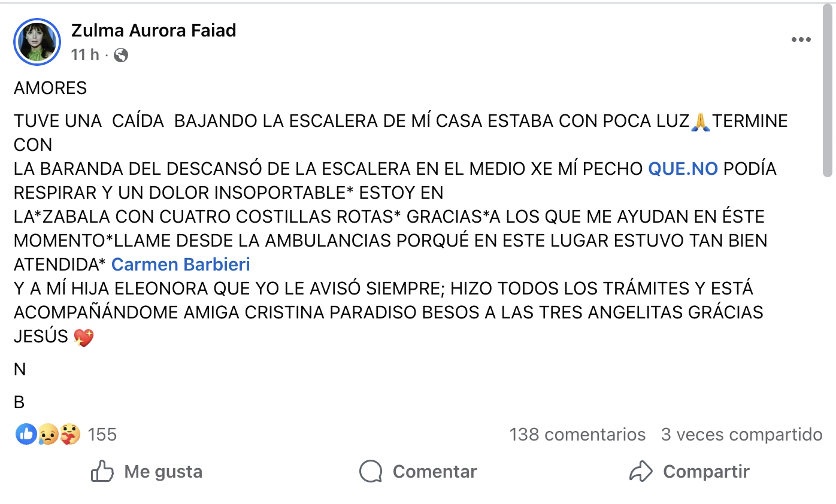
Task: Click the sad crying reaction emoji
Action: pos(47,434)
